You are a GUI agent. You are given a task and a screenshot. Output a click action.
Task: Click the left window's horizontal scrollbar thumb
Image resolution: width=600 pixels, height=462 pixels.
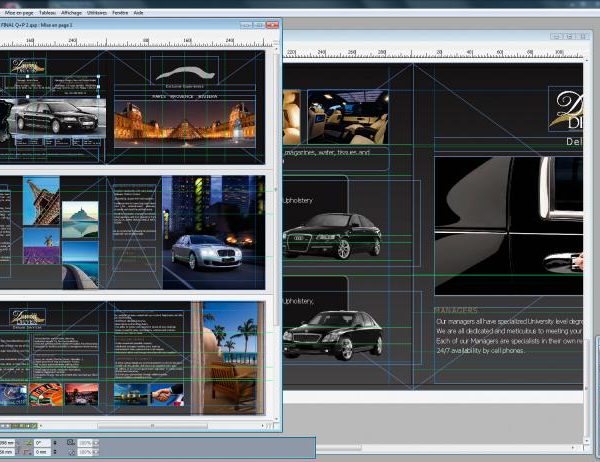[x=152, y=426]
